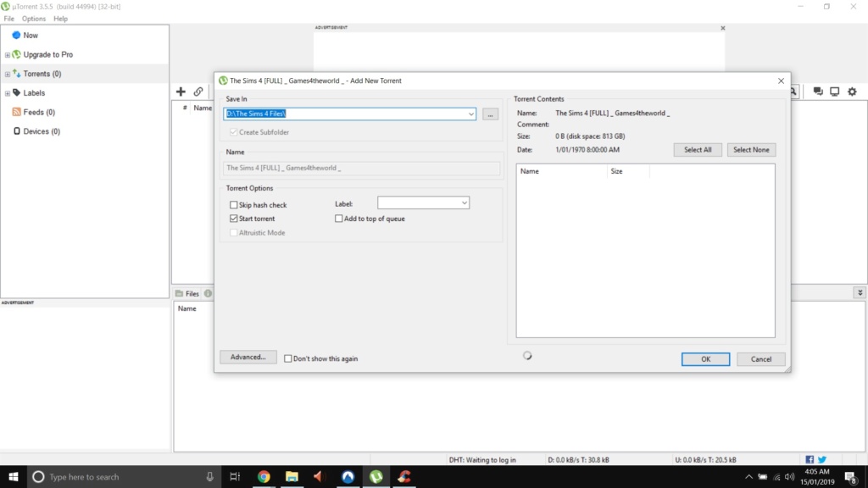Open the Now sidebar item
Screen dimensions: 868x488
click(31, 35)
